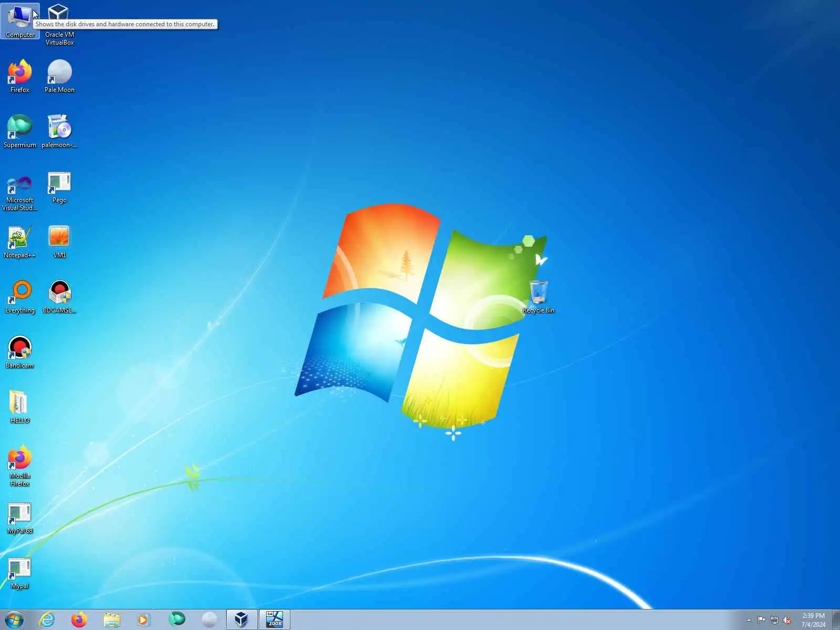Select the Pego desktop shortcut
This screenshot has height=630, width=840.
[59, 188]
